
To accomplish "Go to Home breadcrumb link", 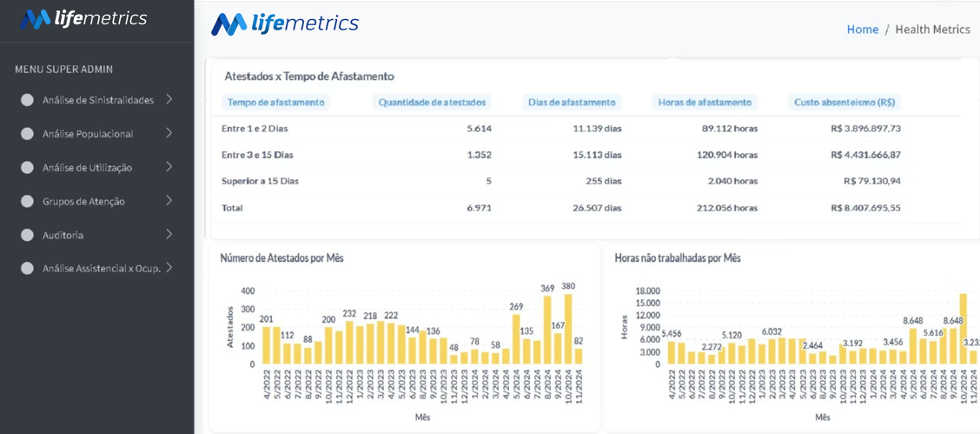I will coord(863,30).
